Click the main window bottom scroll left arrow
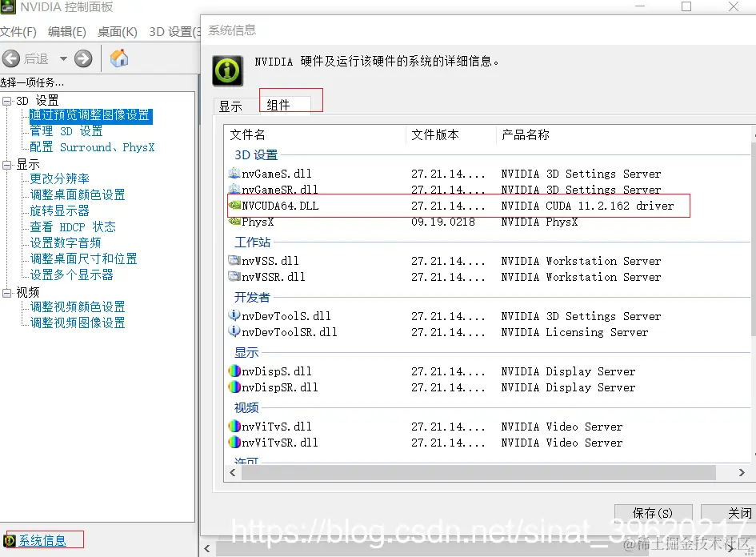The image size is (756, 557). click(207, 548)
